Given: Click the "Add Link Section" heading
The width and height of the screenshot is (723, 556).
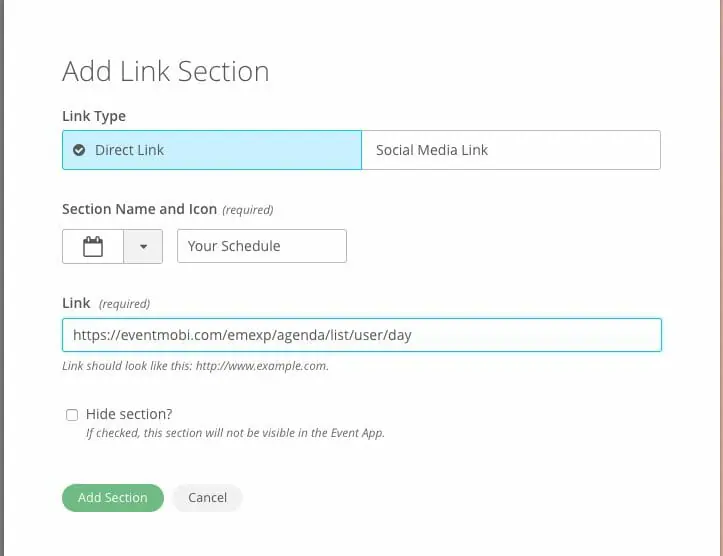Looking at the screenshot, I should pos(165,72).
